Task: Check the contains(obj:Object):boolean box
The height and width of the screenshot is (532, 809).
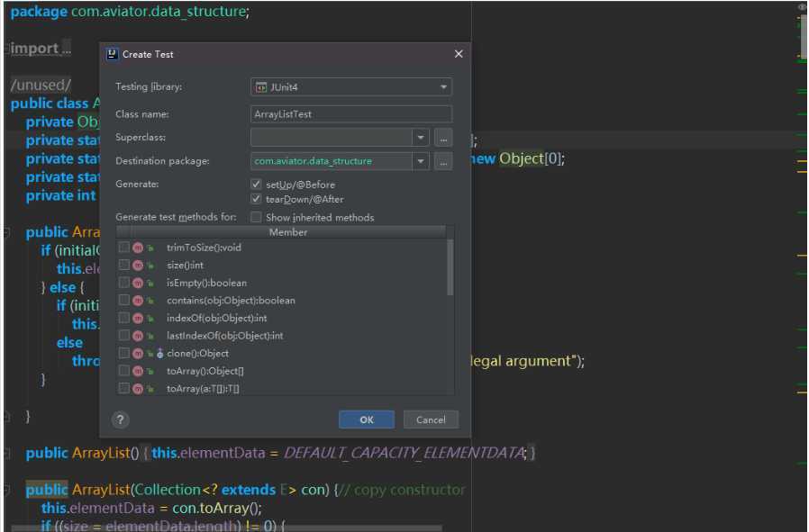Action: pos(123,300)
